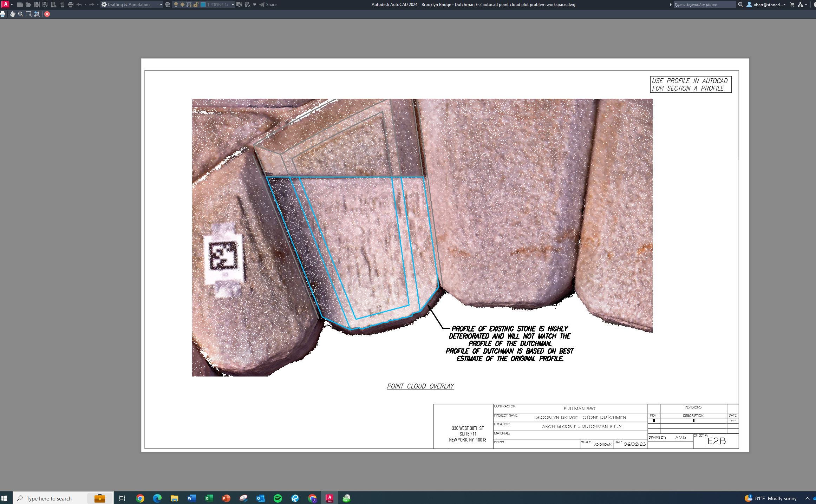Click the AutoCAD taskbar icon
Screen dimensions: 816x504
[329, 498]
